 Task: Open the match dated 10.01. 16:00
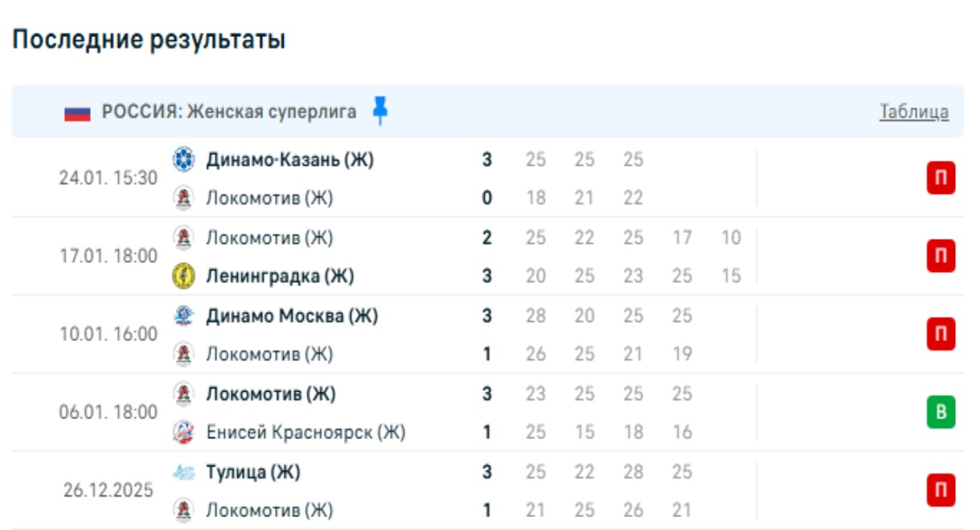point(109,335)
